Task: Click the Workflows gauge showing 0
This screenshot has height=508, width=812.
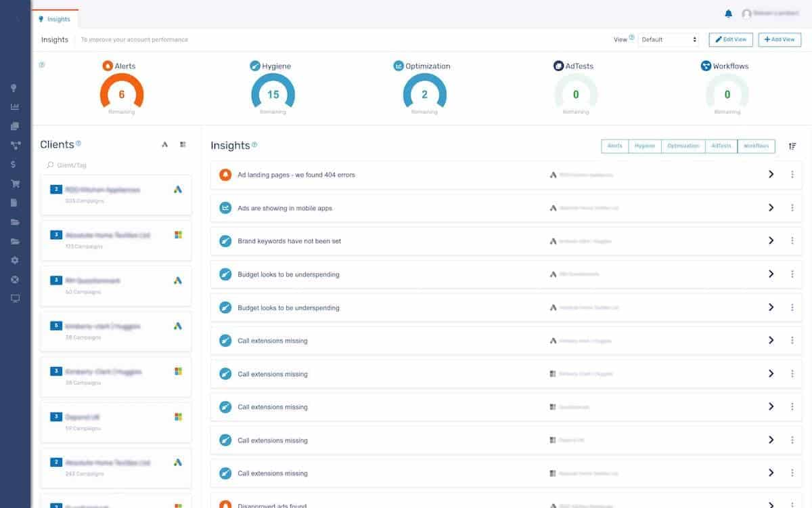Action: 727,94
